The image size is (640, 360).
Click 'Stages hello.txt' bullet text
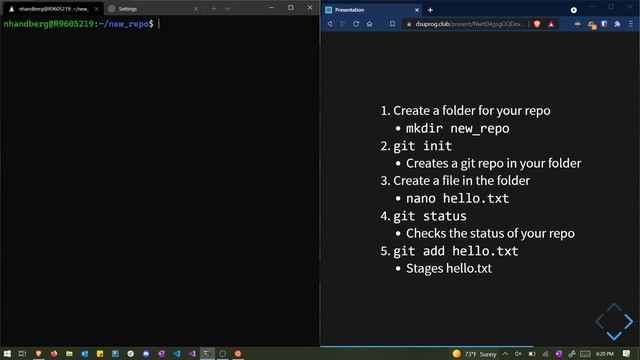449,268
